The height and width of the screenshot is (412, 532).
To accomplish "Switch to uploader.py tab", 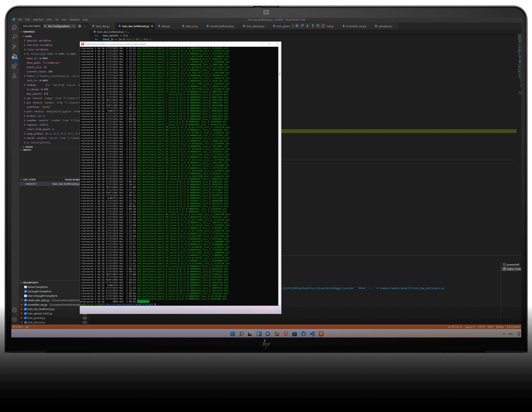I will [x=385, y=26].
